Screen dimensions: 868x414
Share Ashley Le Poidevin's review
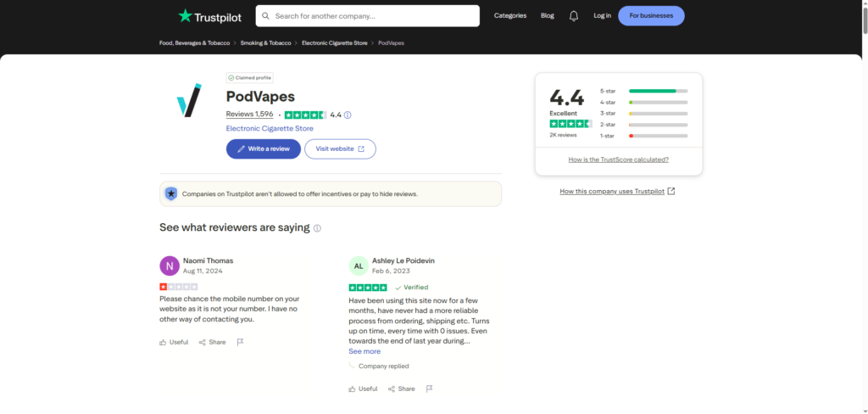click(401, 389)
